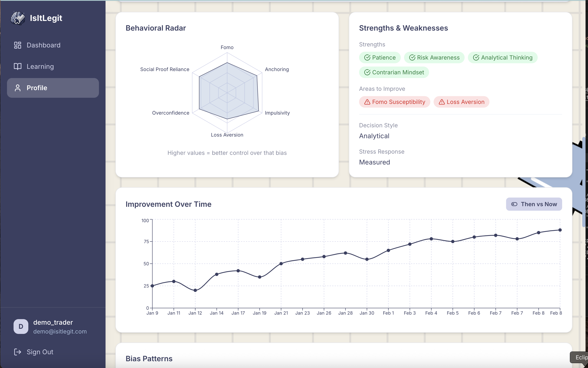Select the Profile sidebar tab
Screen dimensions: 588x368
tap(53, 88)
